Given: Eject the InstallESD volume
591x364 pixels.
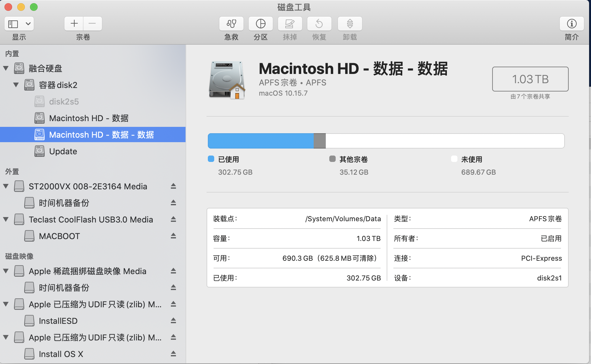Looking at the screenshot, I should (x=173, y=321).
